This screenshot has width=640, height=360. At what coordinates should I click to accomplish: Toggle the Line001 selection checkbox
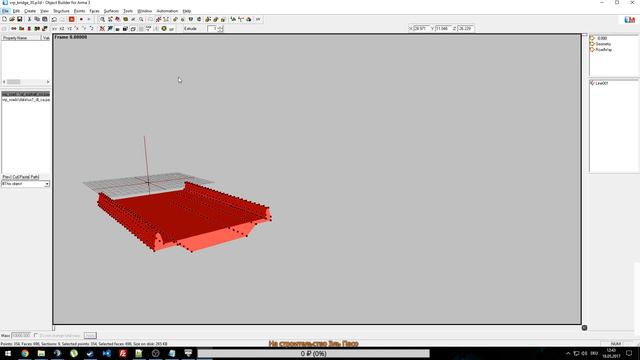point(593,83)
